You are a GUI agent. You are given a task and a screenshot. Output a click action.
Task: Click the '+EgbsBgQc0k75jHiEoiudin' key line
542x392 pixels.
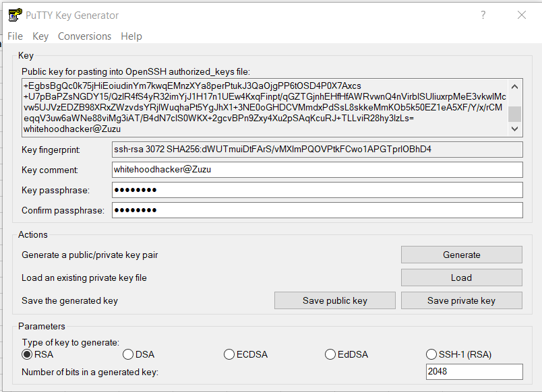click(192, 86)
